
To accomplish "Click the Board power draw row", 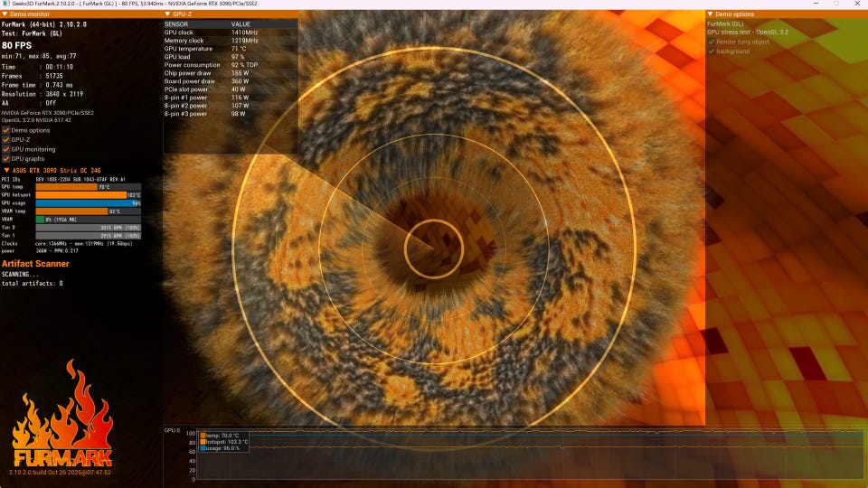I will 231,81.
